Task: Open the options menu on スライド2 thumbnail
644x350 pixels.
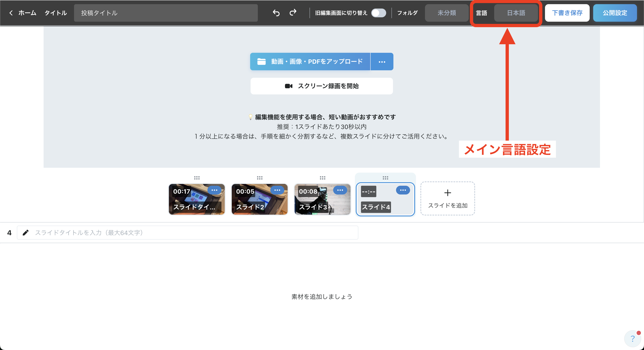Action: (x=277, y=190)
